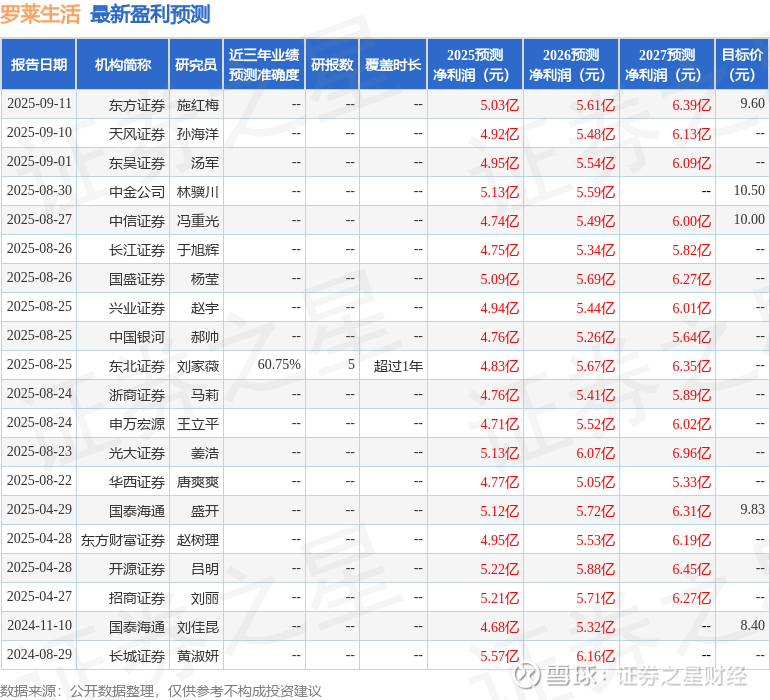Image resolution: width=770 pixels, height=700 pixels.
Task: Click 6.27亿 in 国盛证券 row
Action: click(x=691, y=279)
